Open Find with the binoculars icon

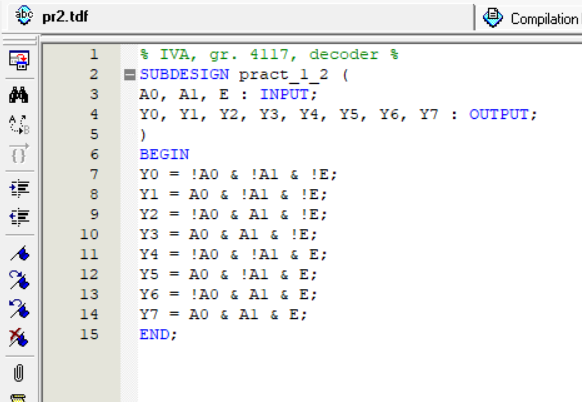coord(19,95)
